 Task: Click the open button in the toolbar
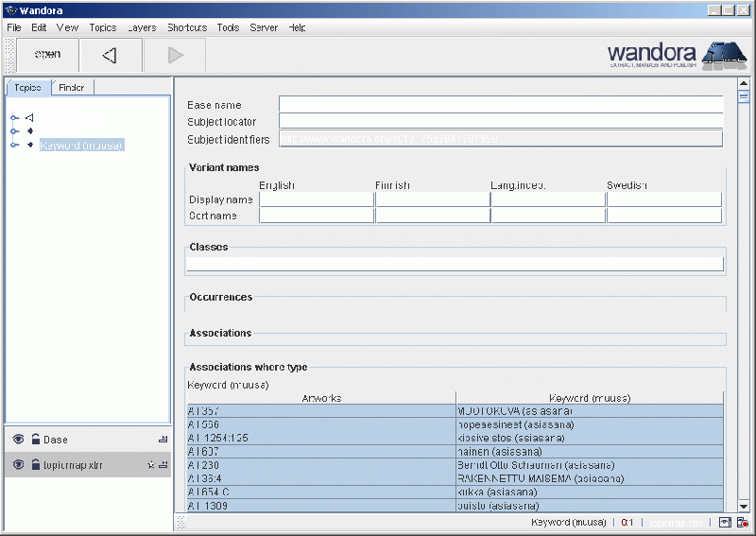point(47,56)
